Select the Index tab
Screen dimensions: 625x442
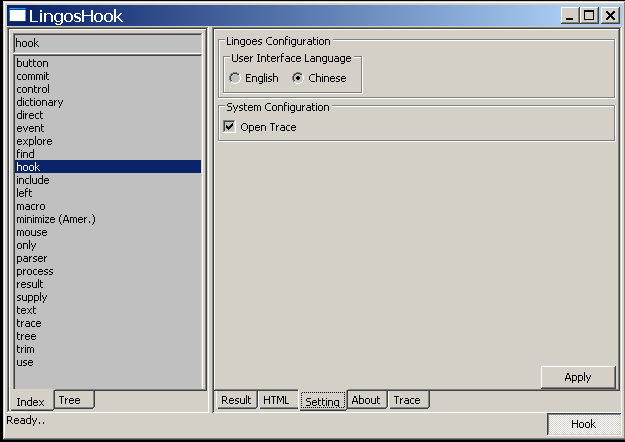[x=31, y=401]
